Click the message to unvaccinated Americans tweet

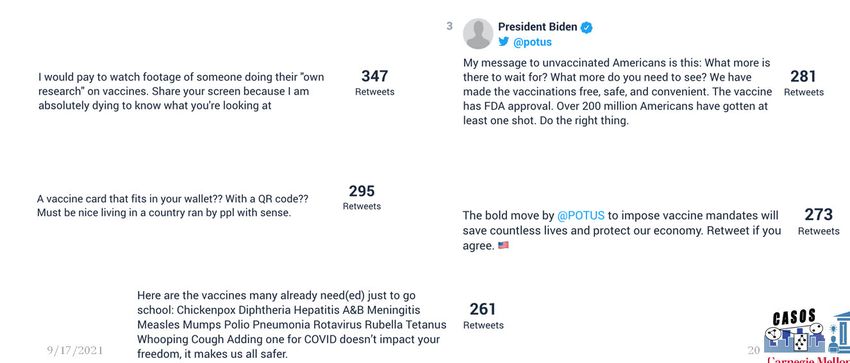tap(617, 92)
